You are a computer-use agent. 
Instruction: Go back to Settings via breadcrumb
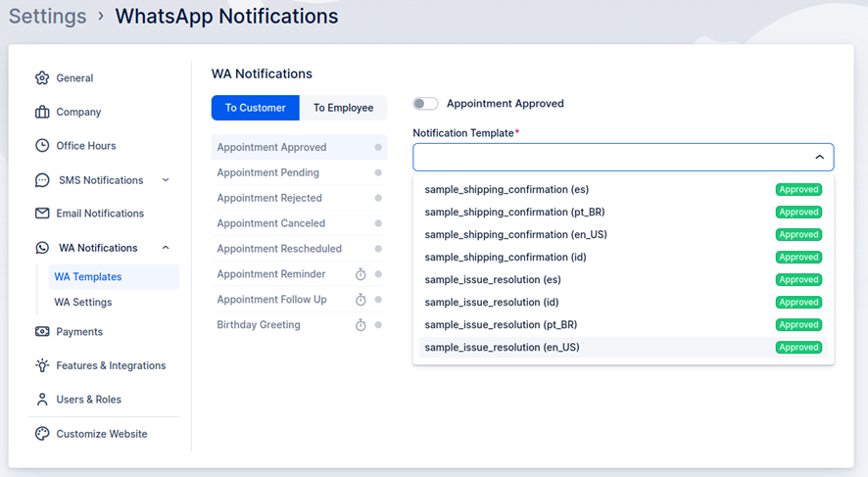[x=47, y=17]
